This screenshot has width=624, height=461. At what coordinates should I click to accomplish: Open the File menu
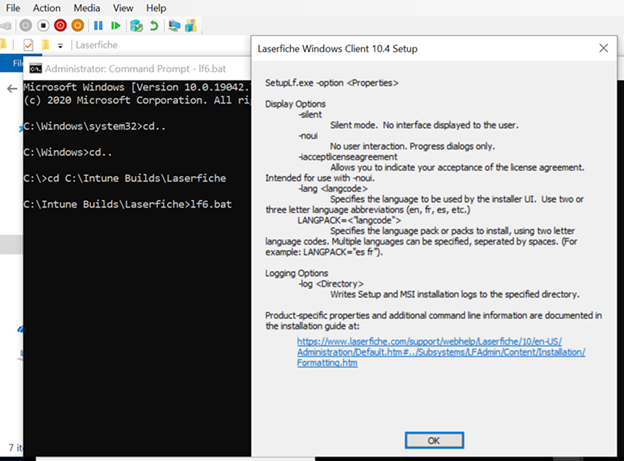click(x=13, y=8)
